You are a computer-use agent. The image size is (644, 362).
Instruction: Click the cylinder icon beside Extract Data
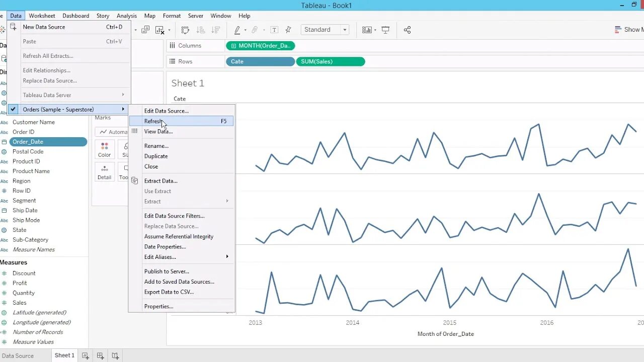point(134,180)
